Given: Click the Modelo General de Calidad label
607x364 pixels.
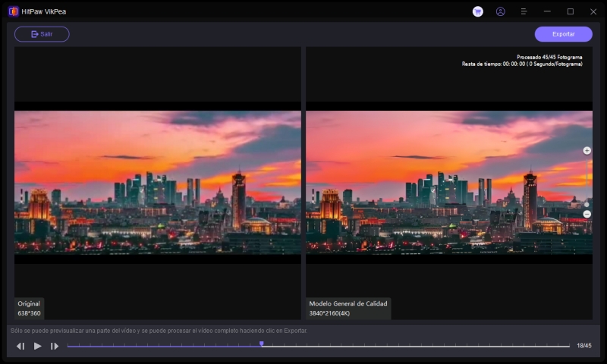Looking at the screenshot, I should 348,303.
